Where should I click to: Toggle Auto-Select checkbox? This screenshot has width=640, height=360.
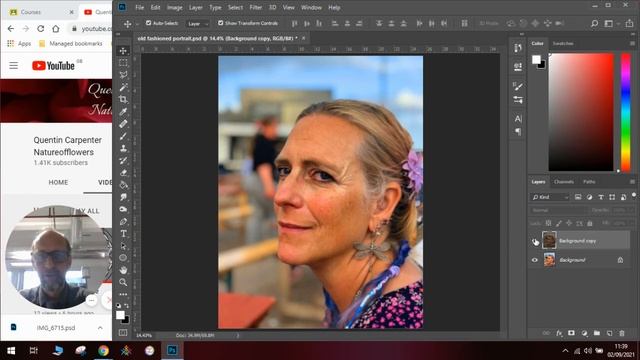[x=149, y=23]
